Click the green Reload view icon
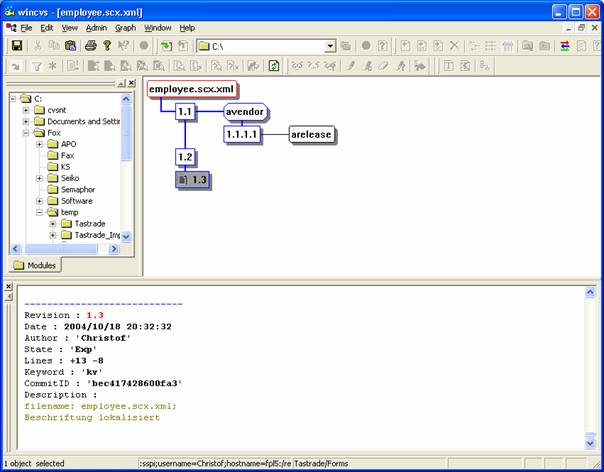Screen dimensions: 604x472 (x=273, y=66)
